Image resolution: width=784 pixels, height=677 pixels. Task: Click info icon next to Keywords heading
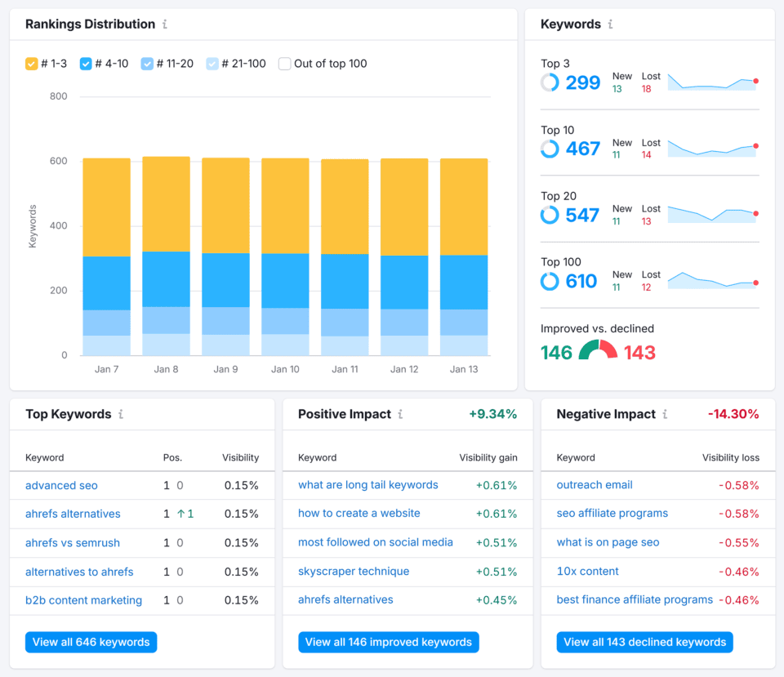(610, 24)
